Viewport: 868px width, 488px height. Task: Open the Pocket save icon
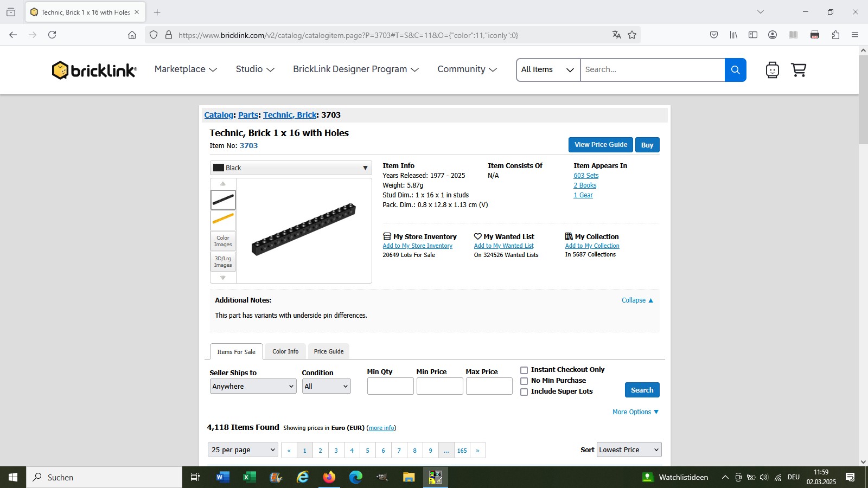714,35
